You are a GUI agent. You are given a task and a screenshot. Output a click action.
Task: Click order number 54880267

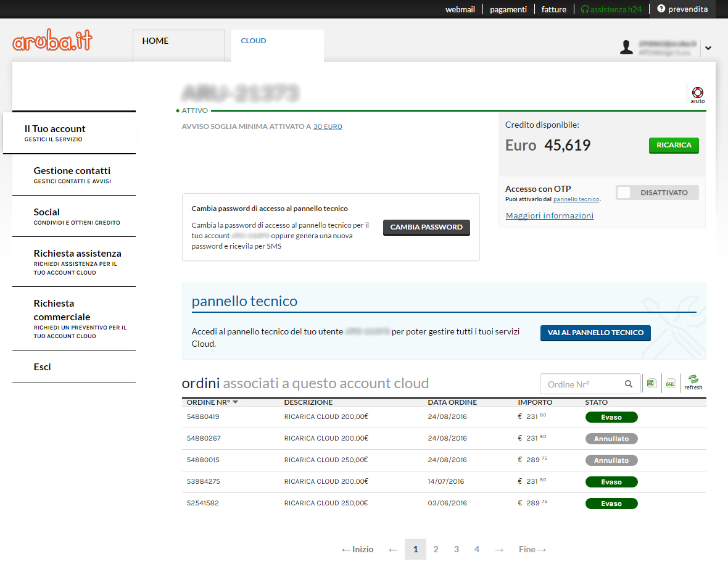point(204,438)
